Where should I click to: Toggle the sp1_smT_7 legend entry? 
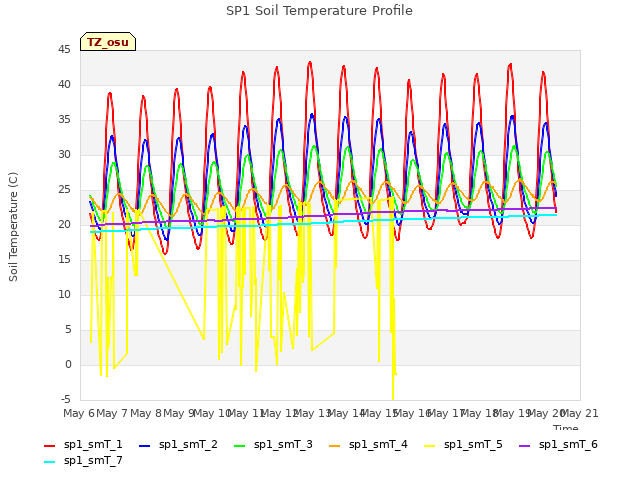click(83, 460)
